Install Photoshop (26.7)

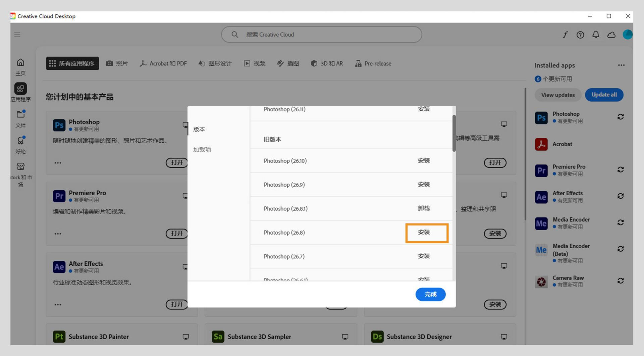pyautogui.click(x=424, y=256)
